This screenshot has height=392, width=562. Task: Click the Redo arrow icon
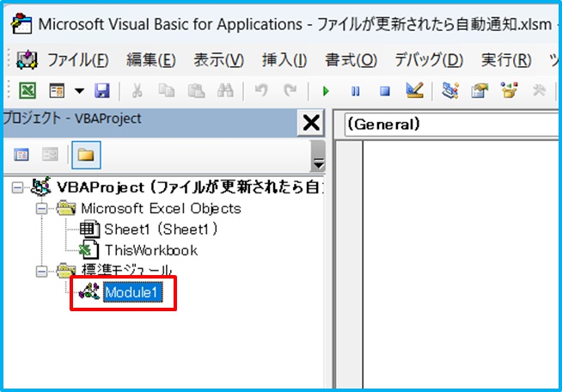[290, 91]
